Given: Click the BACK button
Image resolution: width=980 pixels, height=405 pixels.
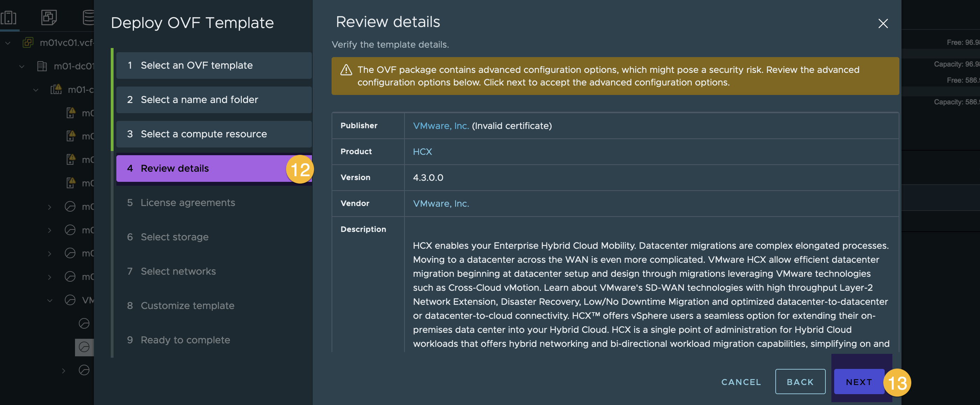Looking at the screenshot, I should tap(800, 382).
